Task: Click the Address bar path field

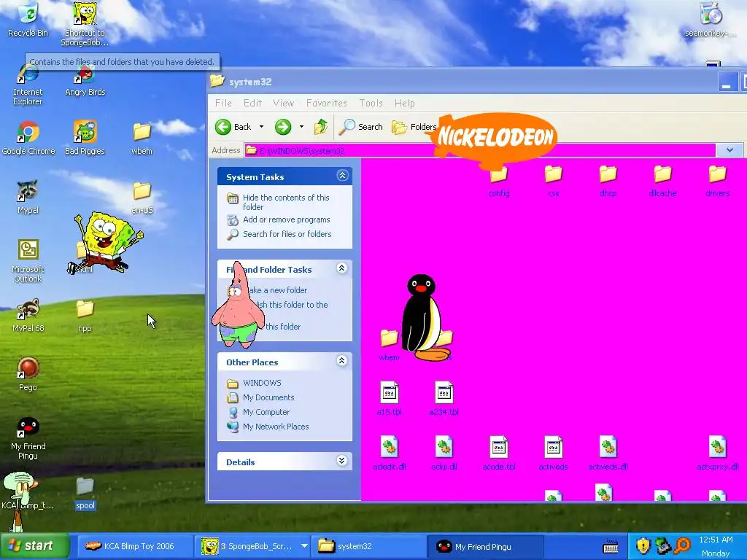Action: tap(480, 150)
